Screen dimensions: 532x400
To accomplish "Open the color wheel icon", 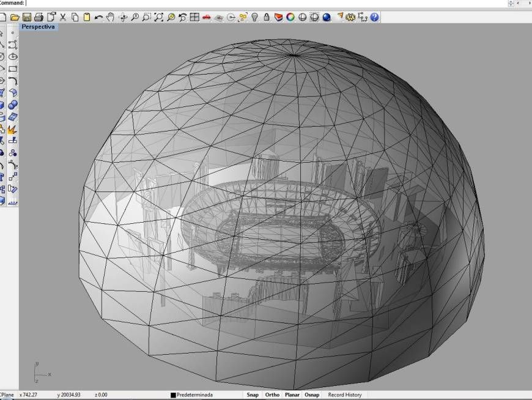I will tap(290, 17).
